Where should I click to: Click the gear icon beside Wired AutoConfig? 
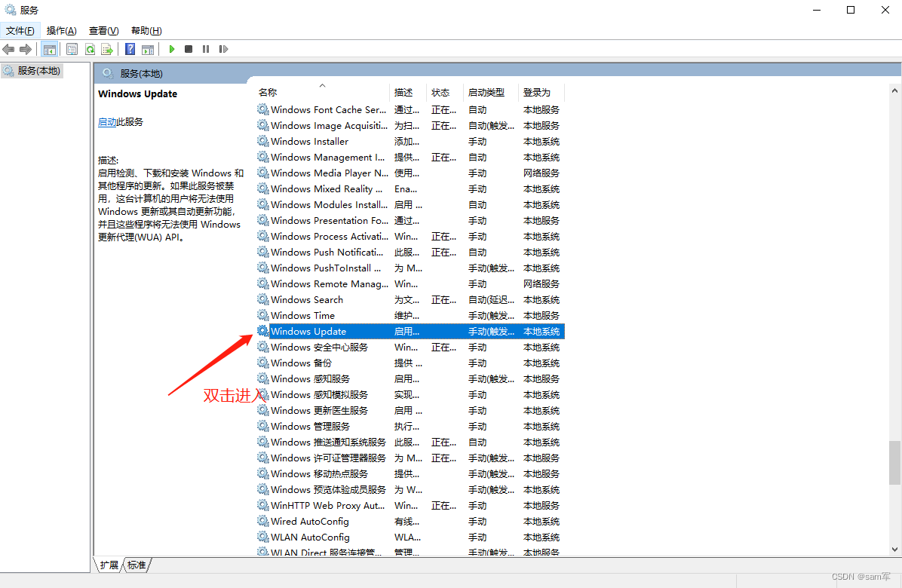[x=263, y=521]
